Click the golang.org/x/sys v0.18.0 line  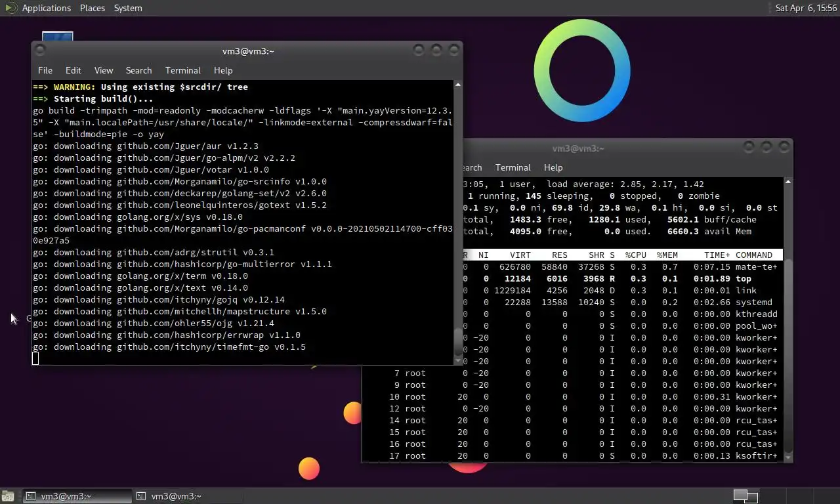click(x=138, y=217)
